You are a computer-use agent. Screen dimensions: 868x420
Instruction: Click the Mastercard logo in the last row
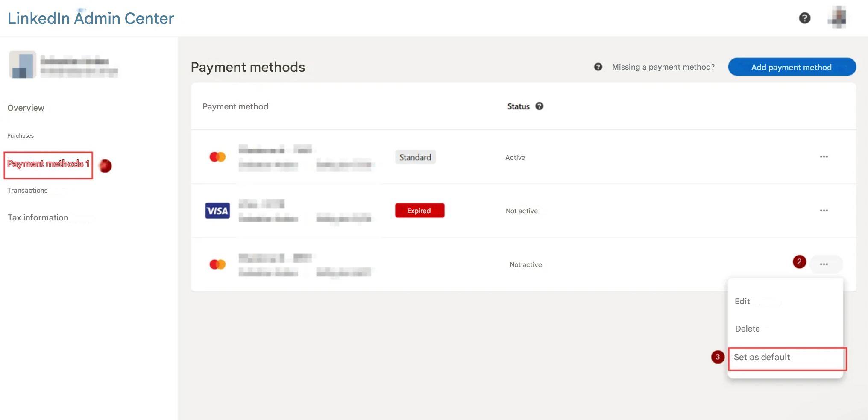[x=217, y=264]
